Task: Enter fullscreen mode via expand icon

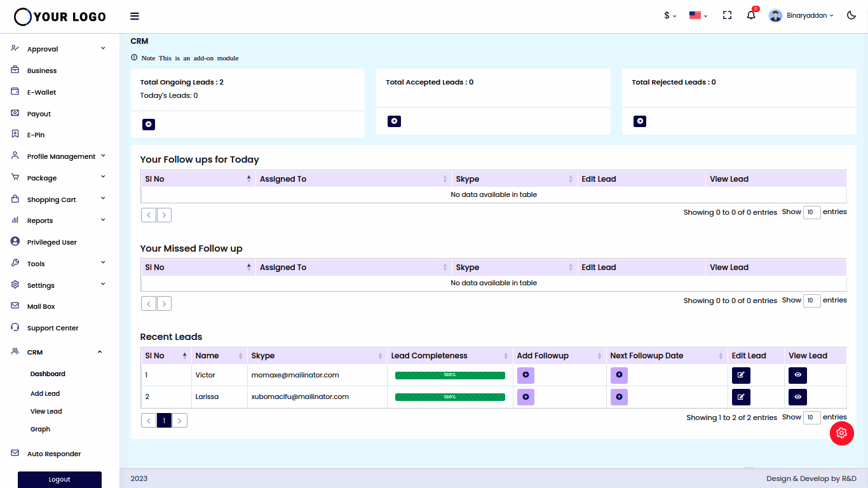Action: pyautogui.click(x=728, y=15)
